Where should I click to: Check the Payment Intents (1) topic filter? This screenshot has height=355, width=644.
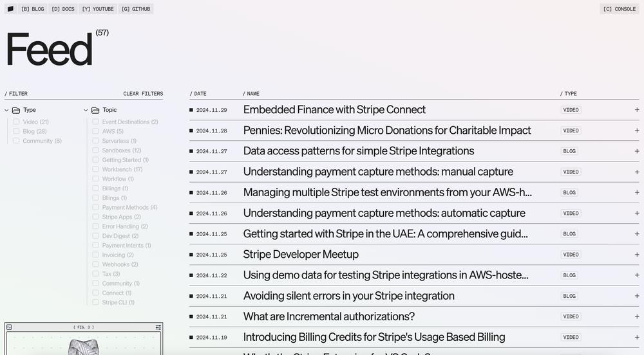(95, 245)
